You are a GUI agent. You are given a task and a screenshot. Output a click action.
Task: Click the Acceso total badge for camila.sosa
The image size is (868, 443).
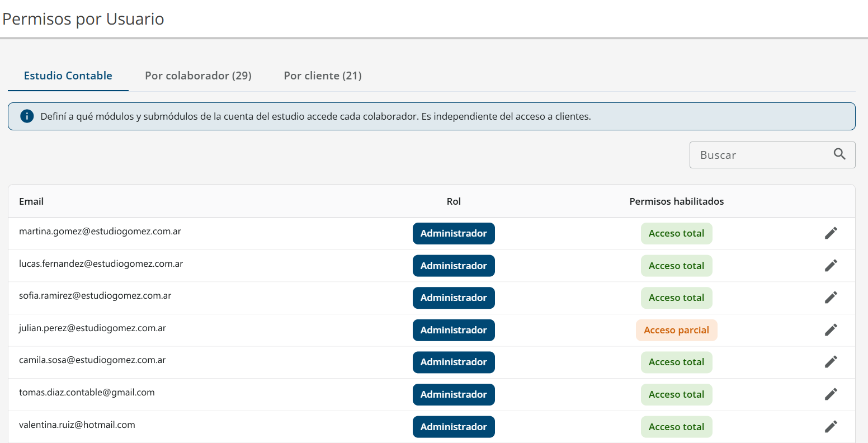(x=677, y=362)
